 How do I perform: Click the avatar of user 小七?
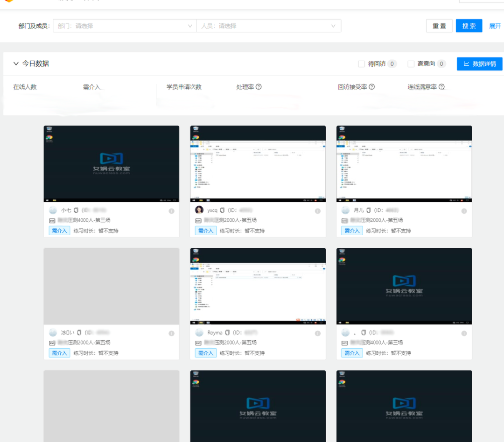pyautogui.click(x=53, y=210)
